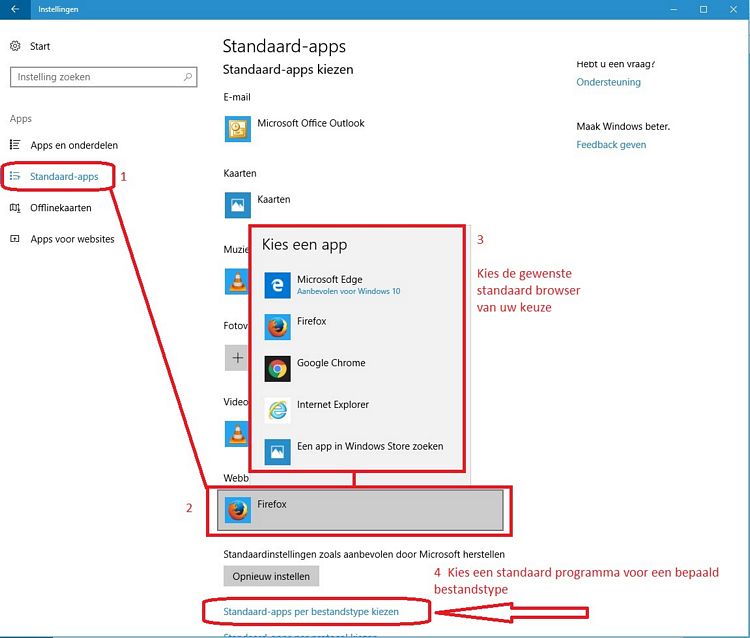Click the Google Chrome icon in popup
The image size is (750, 638).
(x=277, y=368)
